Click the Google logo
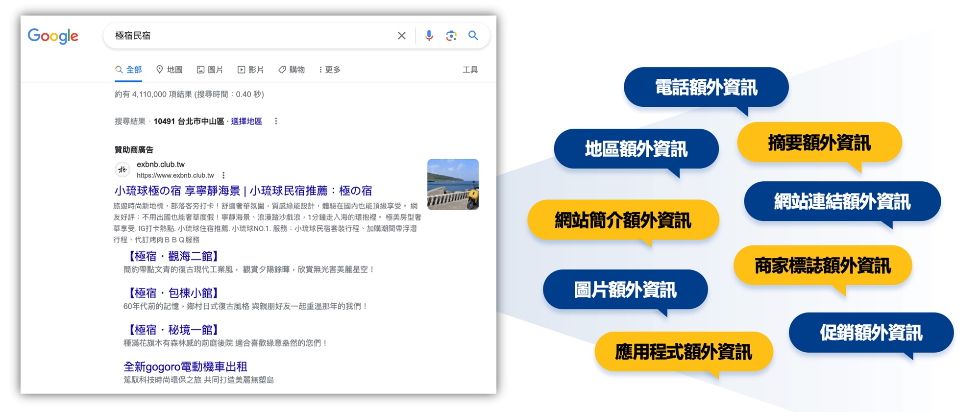This screenshot has height=412, width=980. point(53,36)
